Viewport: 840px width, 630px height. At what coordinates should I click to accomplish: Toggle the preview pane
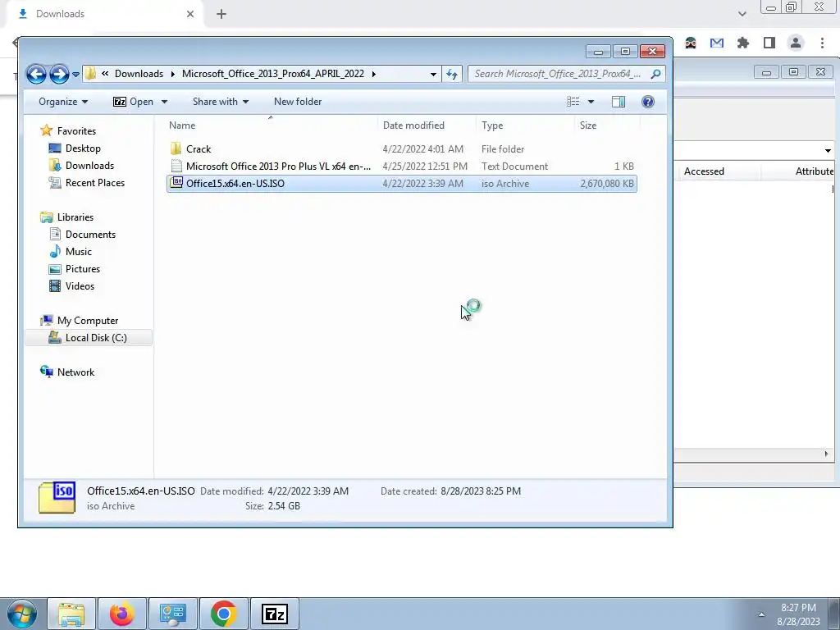coord(619,102)
